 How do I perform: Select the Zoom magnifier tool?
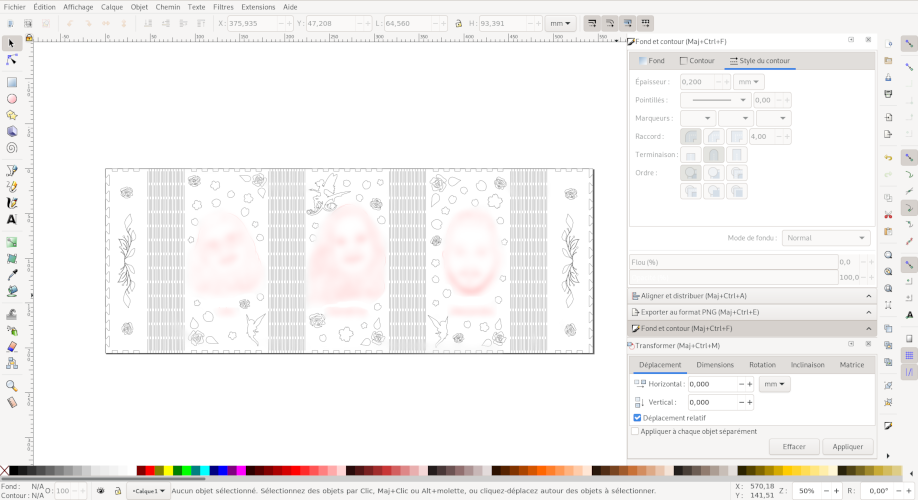(12, 385)
